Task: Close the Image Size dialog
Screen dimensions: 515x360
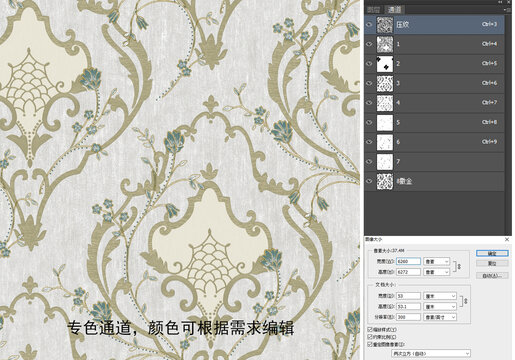Action: pyautogui.click(x=507, y=239)
